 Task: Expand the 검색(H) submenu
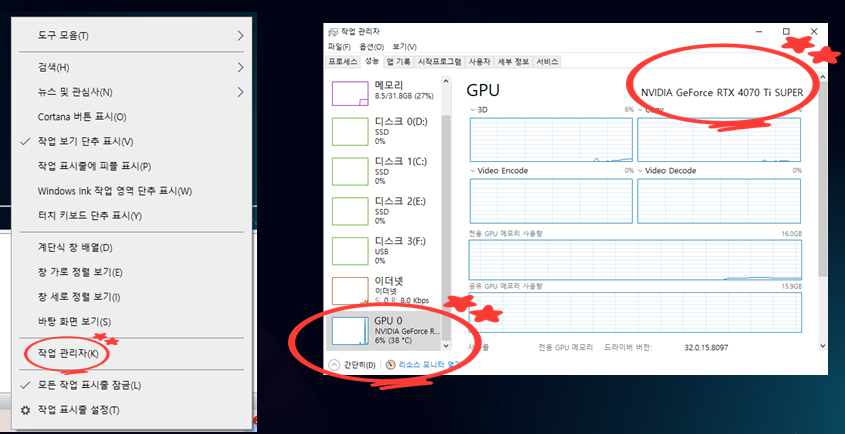[131, 68]
